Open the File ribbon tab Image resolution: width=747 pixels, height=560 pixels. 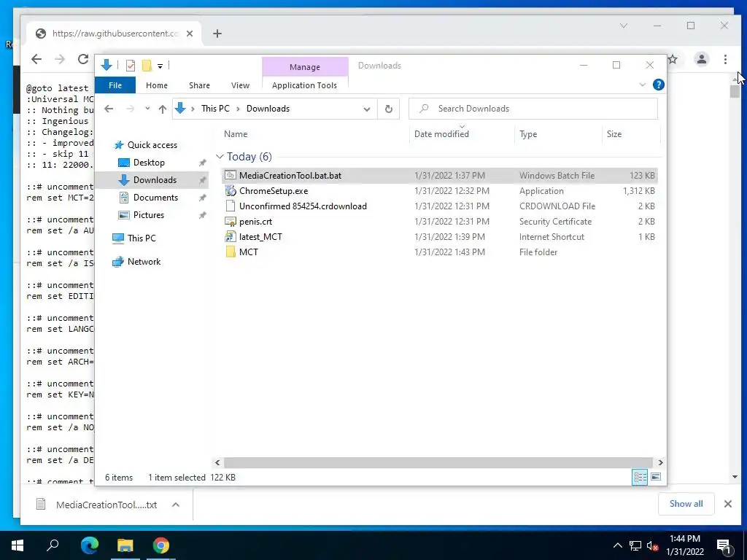[x=115, y=85]
